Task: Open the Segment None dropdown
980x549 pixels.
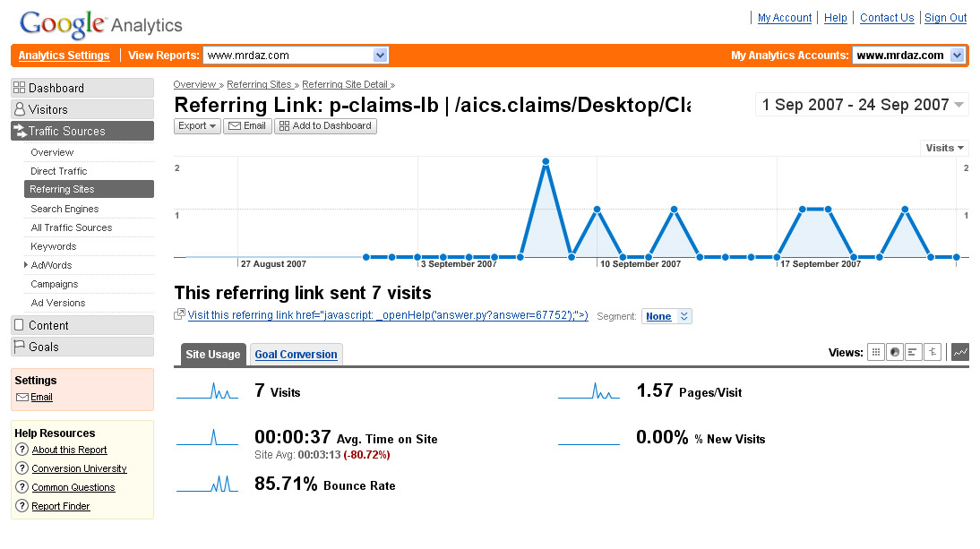Action: (666, 316)
